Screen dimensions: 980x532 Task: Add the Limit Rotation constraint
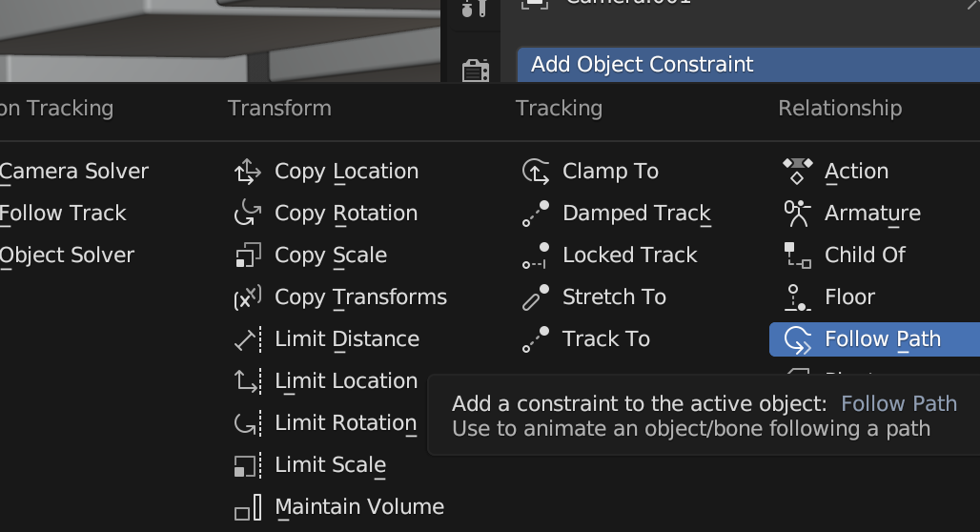[345, 423]
